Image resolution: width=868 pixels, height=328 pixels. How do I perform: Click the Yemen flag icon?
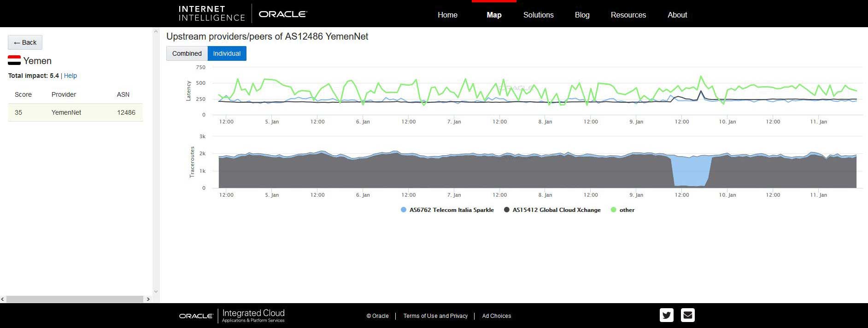point(14,60)
